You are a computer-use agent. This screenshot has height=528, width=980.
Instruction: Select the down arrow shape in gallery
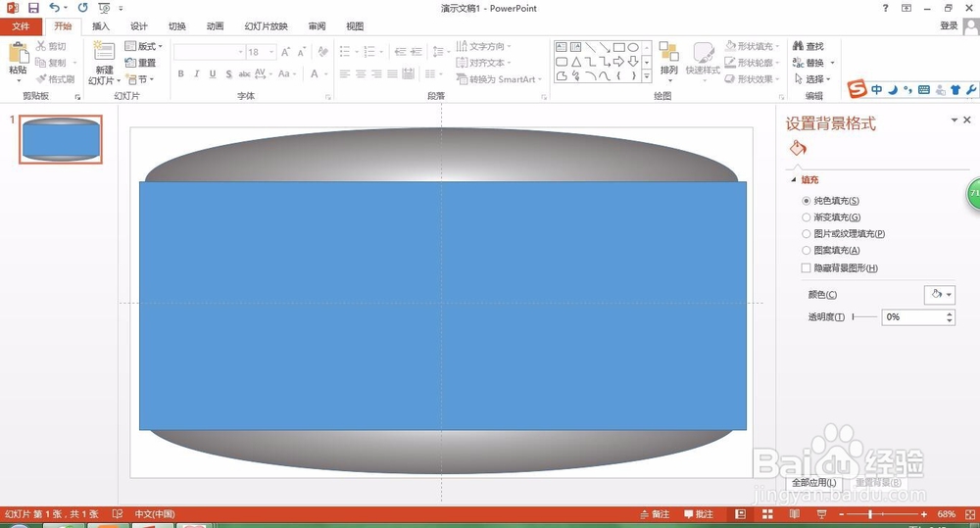tap(633, 62)
